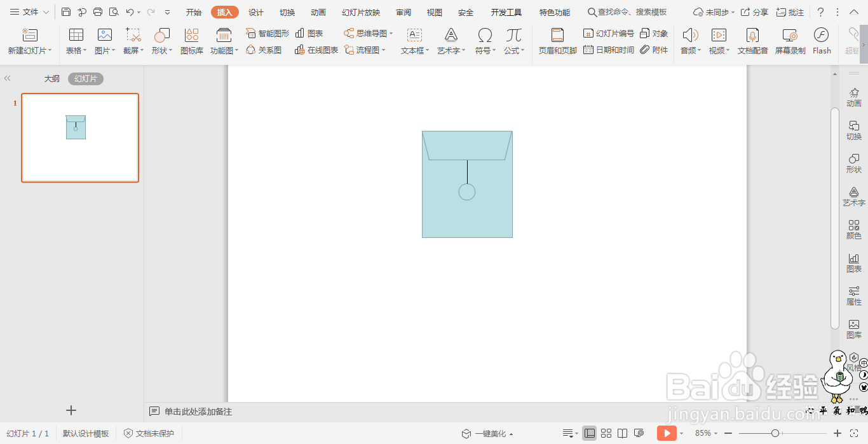Click the 功能图 icon
868x444 pixels.
click(224, 41)
